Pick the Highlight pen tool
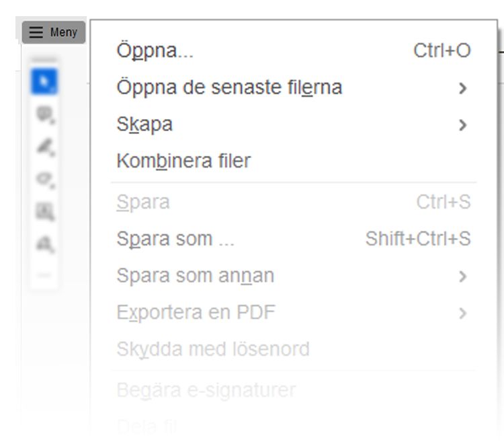The width and height of the screenshot is (504, 444). (44, 147)
